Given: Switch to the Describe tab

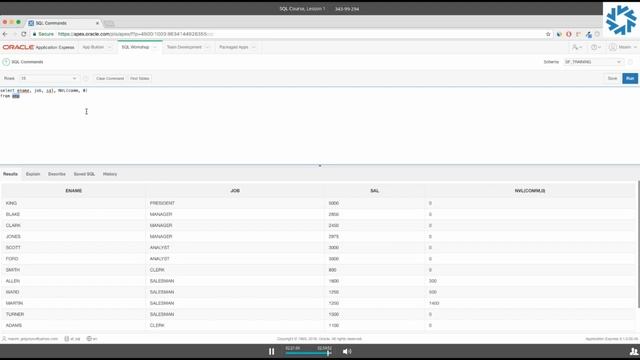Looking at the screenshot, I should coord(57,174).
